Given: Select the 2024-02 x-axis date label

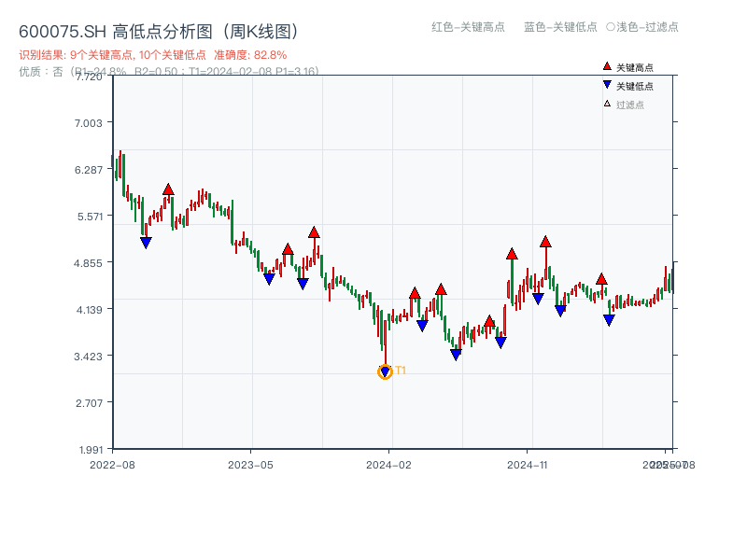Looking at the screenshot, I should click(x=389, y=464).
